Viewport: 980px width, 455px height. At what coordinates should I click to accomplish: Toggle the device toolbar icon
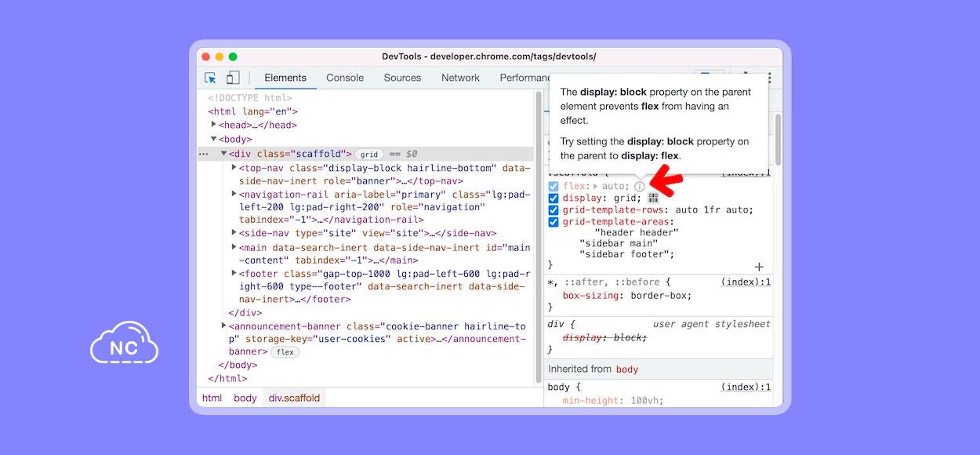point(233,78)
